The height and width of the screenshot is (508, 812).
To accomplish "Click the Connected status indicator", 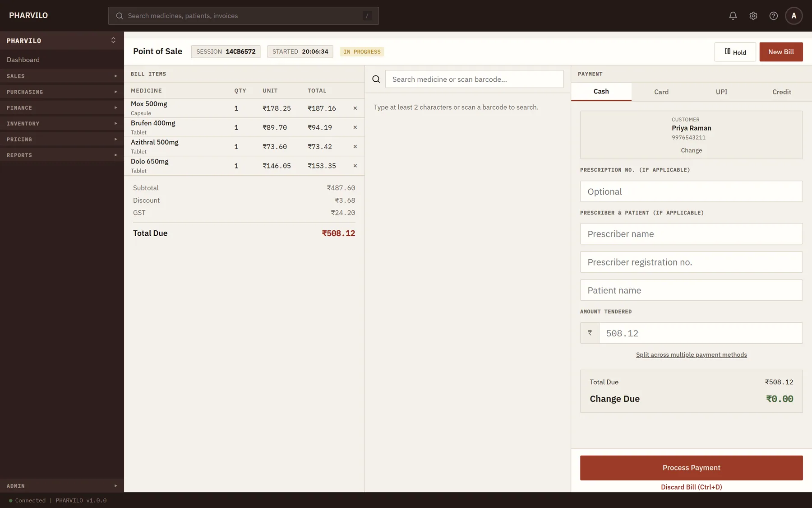I will pyautogui.click(x=27, y=500).
